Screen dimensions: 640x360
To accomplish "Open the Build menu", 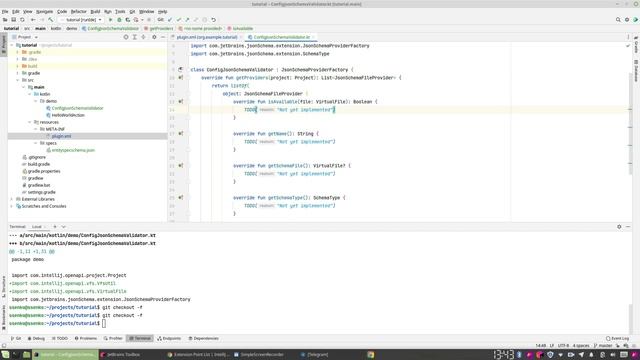I will pyautogui.click(x=95, y=11).
